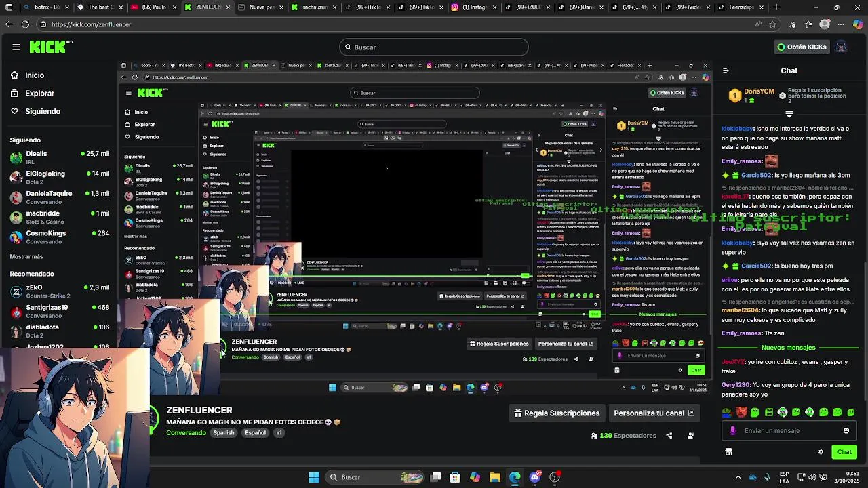
Task: Open the Kick hamburger sidebar menu
Action: click(16, 47)
